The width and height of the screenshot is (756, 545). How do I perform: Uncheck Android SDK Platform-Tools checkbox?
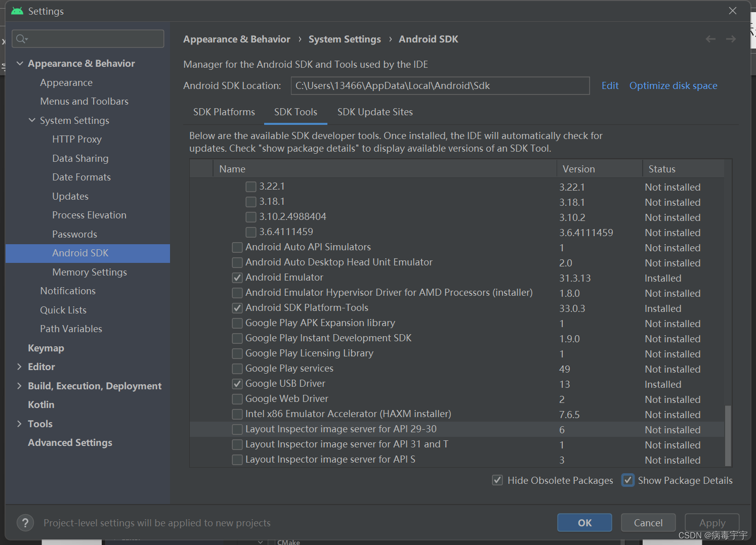tap(237, 308)
